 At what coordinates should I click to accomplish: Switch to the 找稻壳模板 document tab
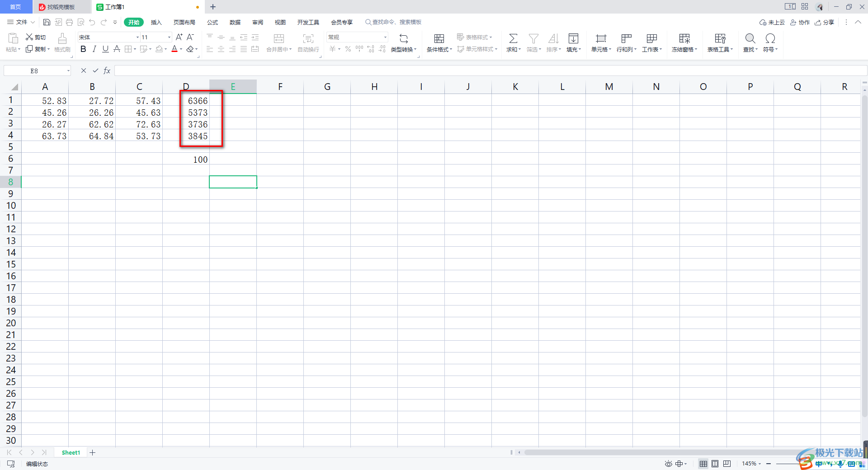tap(61, 7)
